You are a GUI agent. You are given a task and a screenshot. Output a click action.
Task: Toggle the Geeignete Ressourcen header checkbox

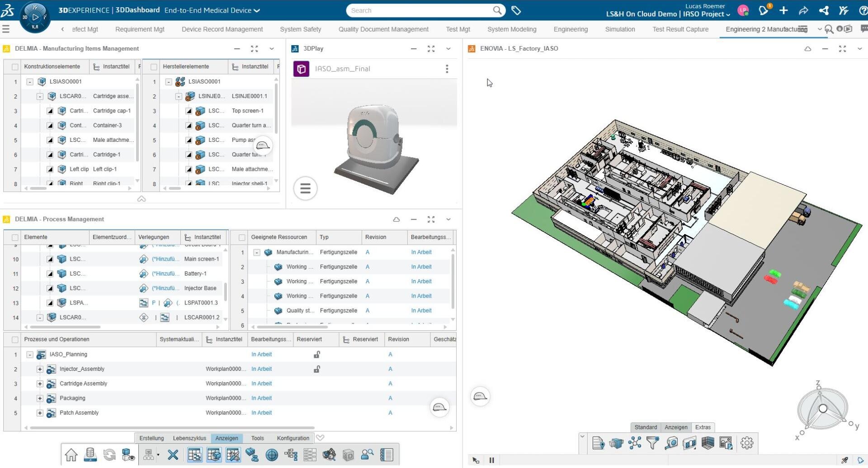pyautogui.click(x=242, y=238)
